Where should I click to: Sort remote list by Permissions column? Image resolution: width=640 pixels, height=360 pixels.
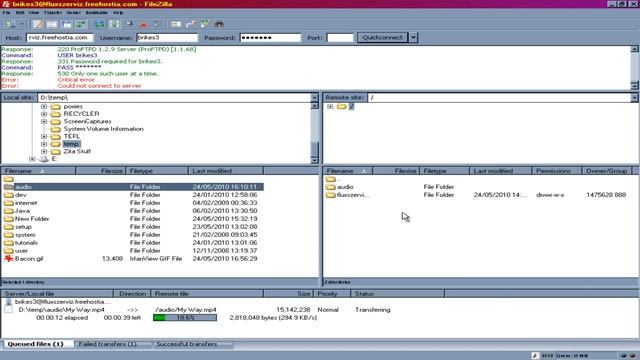[x=557, y=171]
